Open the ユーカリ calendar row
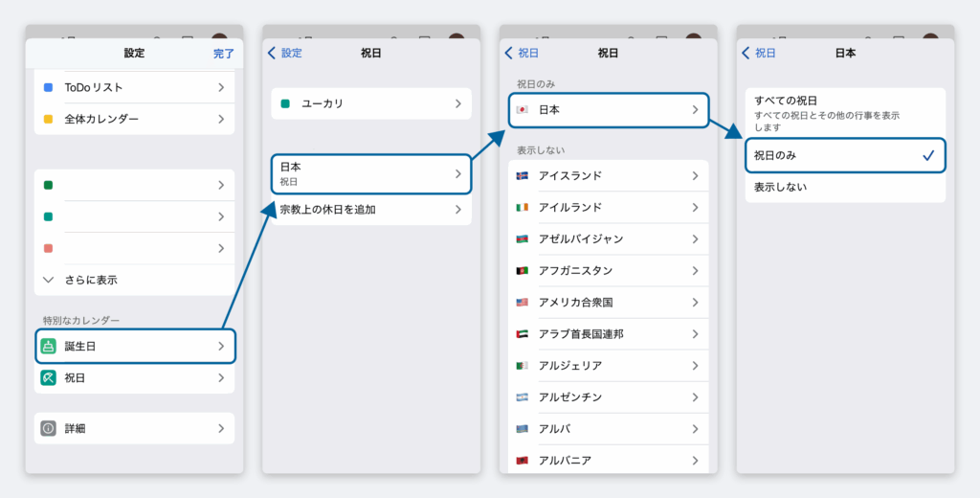 370,103
